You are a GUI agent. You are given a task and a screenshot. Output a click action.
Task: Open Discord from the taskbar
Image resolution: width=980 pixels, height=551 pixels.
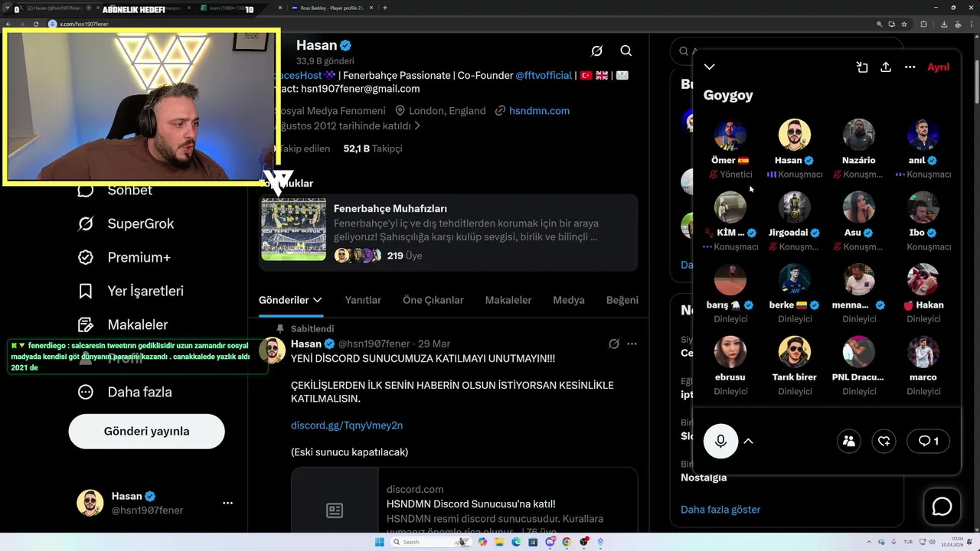550,542
